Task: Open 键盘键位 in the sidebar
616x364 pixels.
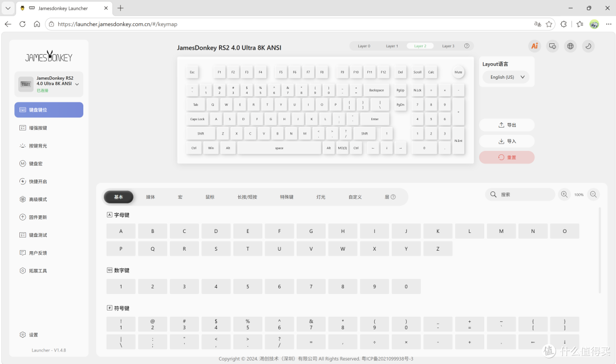Action: (48, 110)
